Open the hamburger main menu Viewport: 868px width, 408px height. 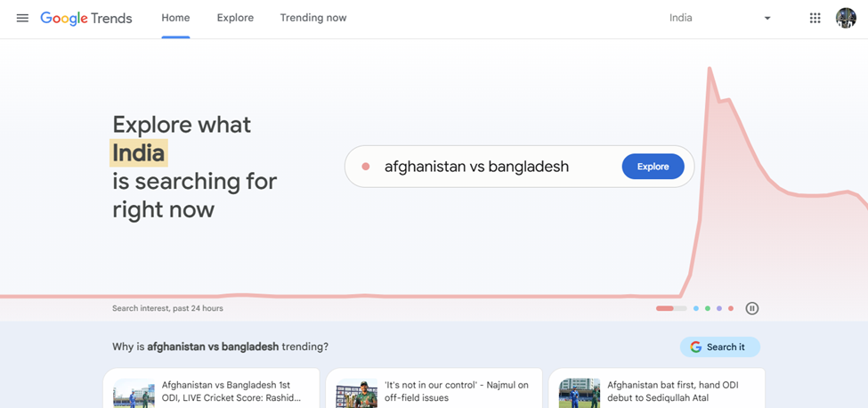pyautogui.click(x=22, y=18)
